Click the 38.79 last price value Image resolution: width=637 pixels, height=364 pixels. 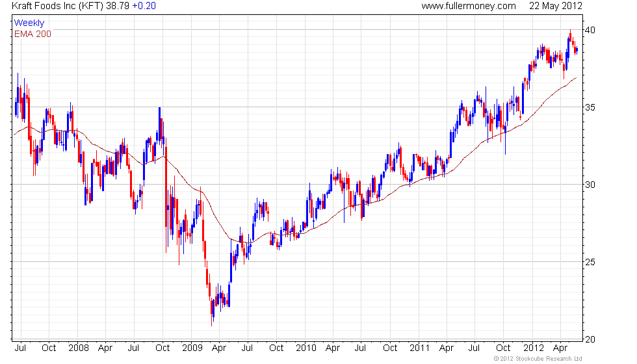118,6
